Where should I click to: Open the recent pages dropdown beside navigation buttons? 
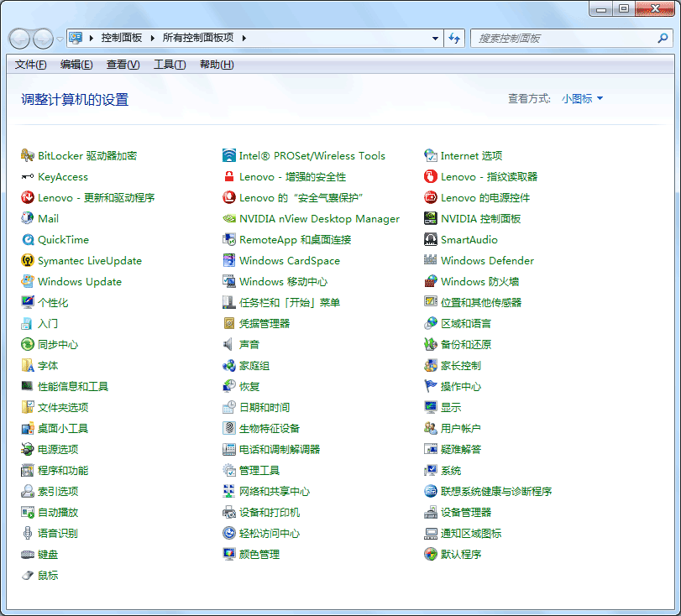coord(60,39)
